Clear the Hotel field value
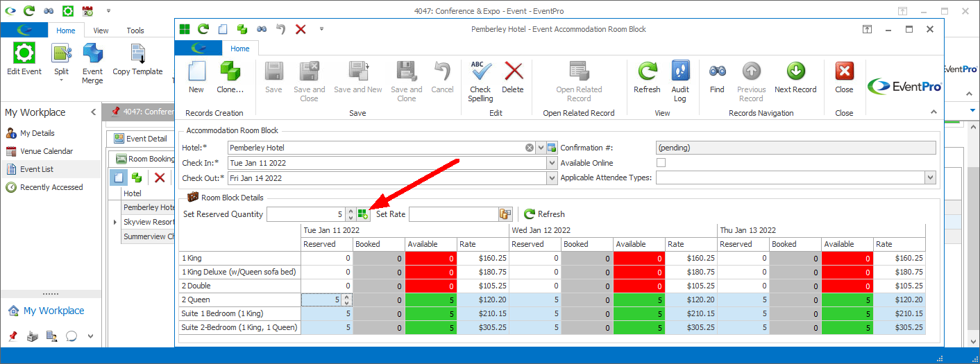Viewport: 980px width, 364px height. pos(530,148)
